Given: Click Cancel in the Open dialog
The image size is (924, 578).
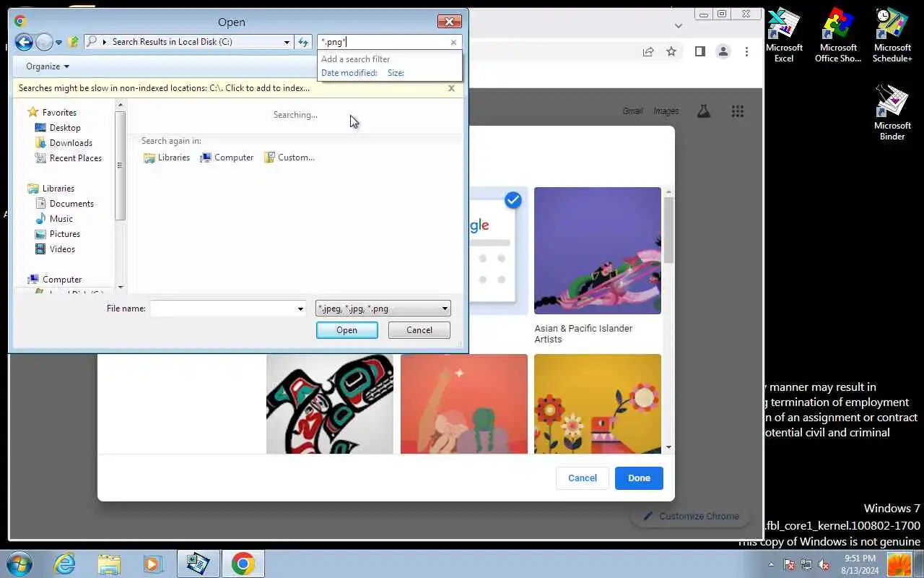Looking at the screenshot, I should tap(419, 330).
